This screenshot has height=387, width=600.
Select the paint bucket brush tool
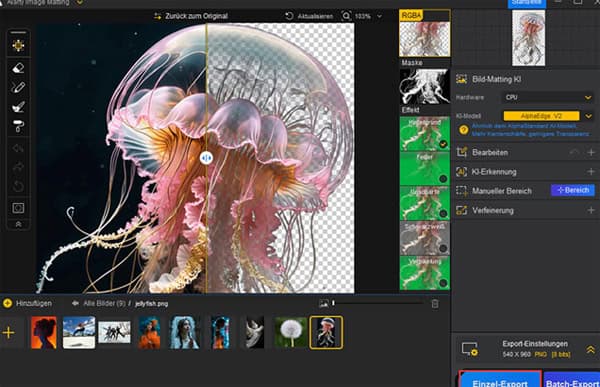tap(18, 107)
